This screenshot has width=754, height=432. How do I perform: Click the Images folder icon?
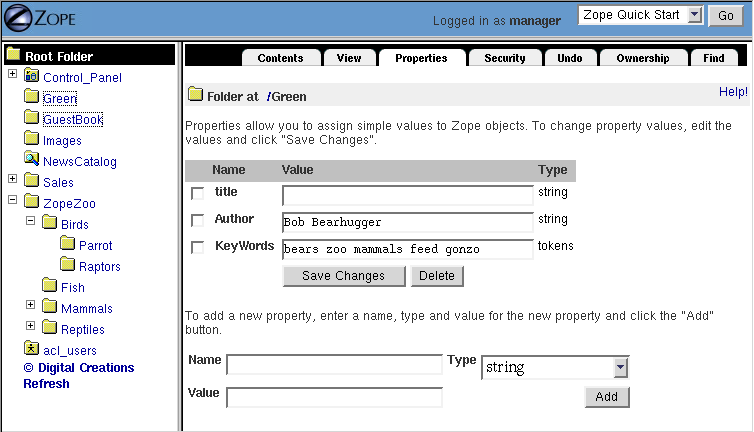coord(31,140)
